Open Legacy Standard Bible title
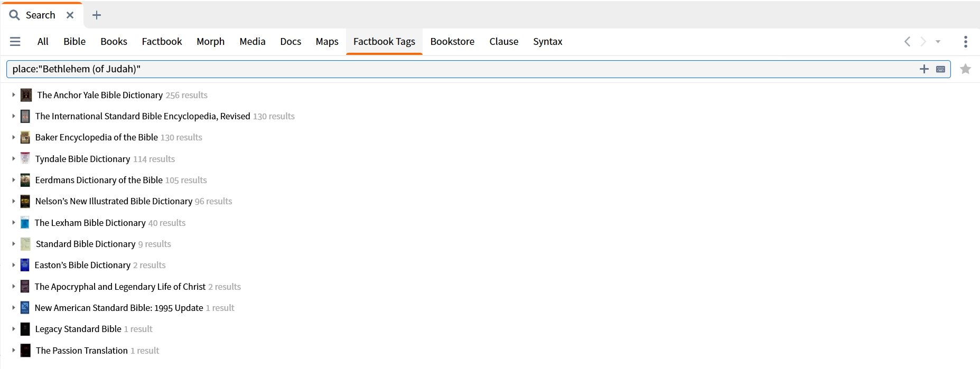The image size is (980, 369). (x=78, y=329)
